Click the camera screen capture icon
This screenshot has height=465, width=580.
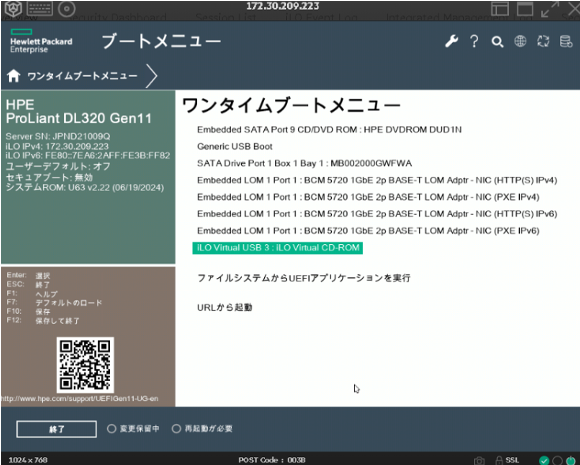[479, 460]
